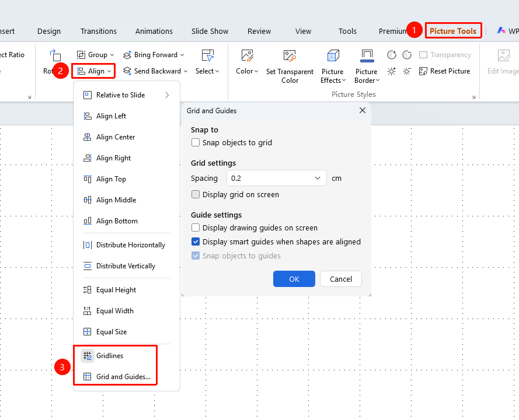Choose Align Left from the Align menu
519x420 pixels.
click(x=127, y=116)
